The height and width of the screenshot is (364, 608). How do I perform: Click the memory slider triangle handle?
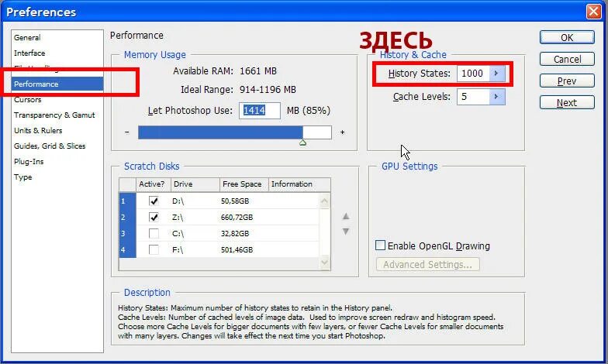[x=302, y=143]
